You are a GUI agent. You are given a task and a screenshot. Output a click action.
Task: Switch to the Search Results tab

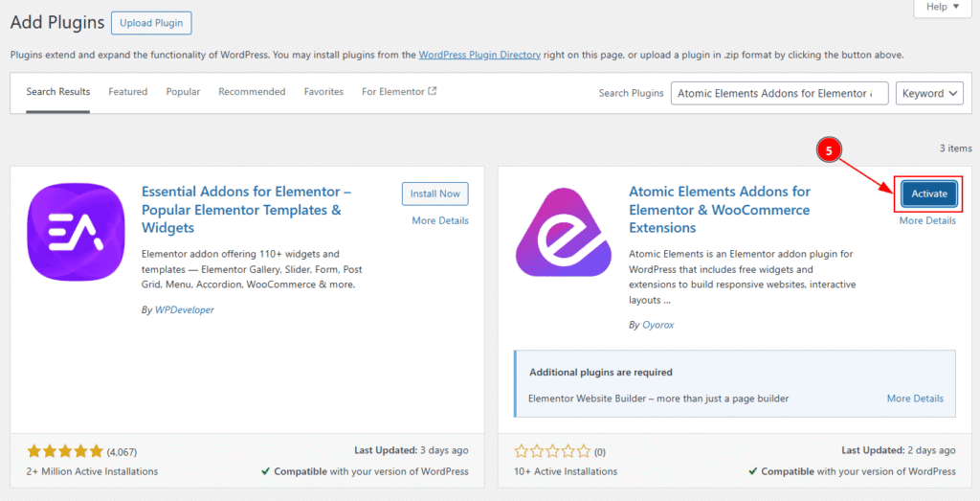[58, 92]
